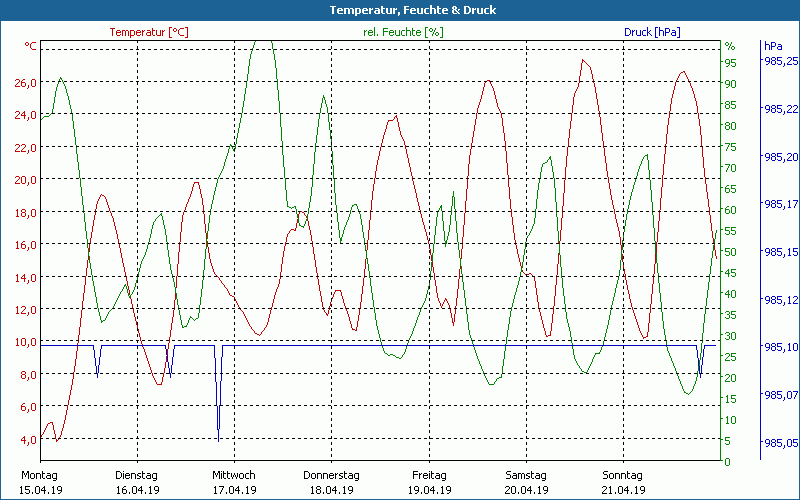Pick the Mittwoch 17.04.19 date label
The width and height of the screenshot is (800, 500).
tap(234, 482)
